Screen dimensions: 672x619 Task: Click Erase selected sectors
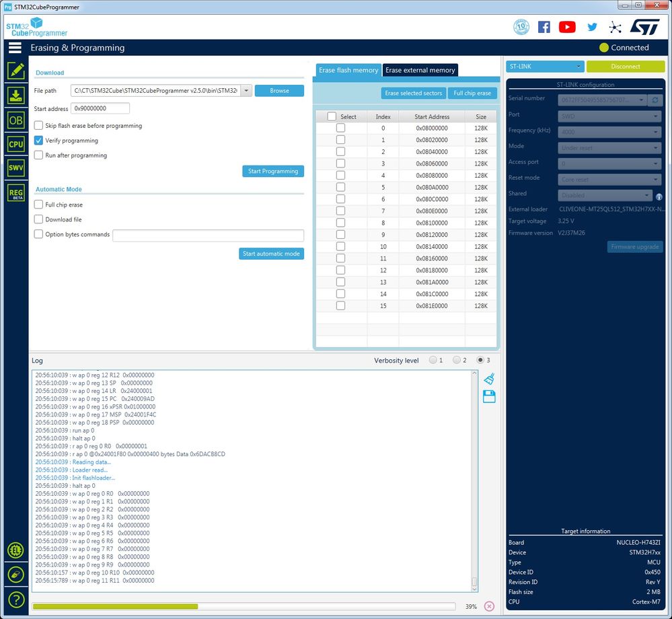point(413,93)
